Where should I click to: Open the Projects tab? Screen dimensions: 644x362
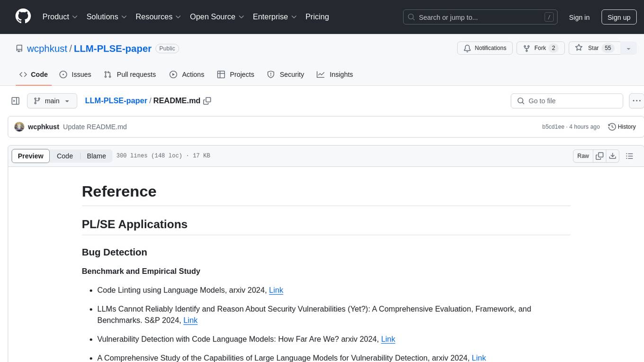pos(236,74)
